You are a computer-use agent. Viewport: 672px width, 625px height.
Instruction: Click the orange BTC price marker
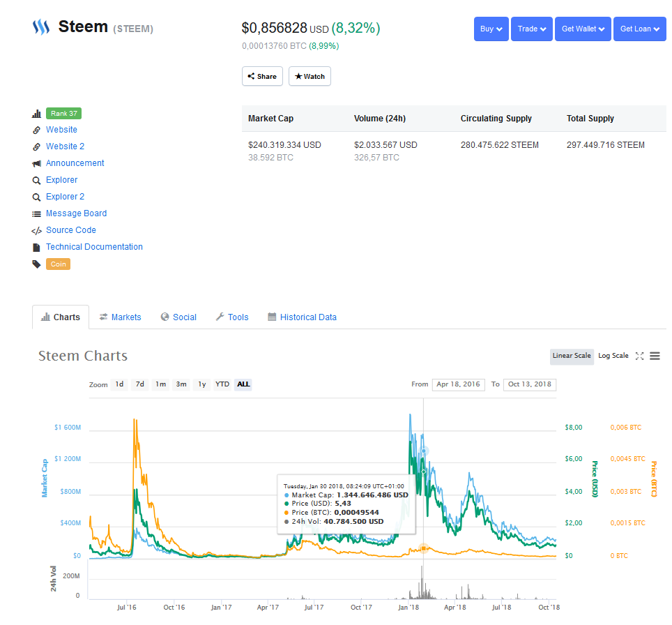point(423,548)
